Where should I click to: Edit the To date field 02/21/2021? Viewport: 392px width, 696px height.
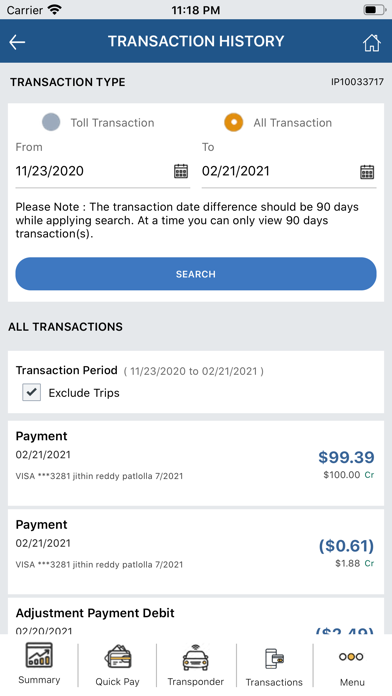point(280,171)
